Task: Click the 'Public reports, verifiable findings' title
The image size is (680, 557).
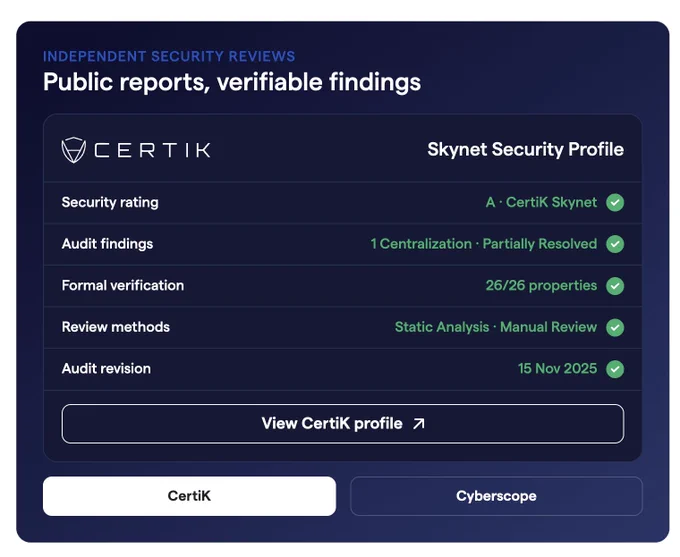Action: (x=232, y=83)
